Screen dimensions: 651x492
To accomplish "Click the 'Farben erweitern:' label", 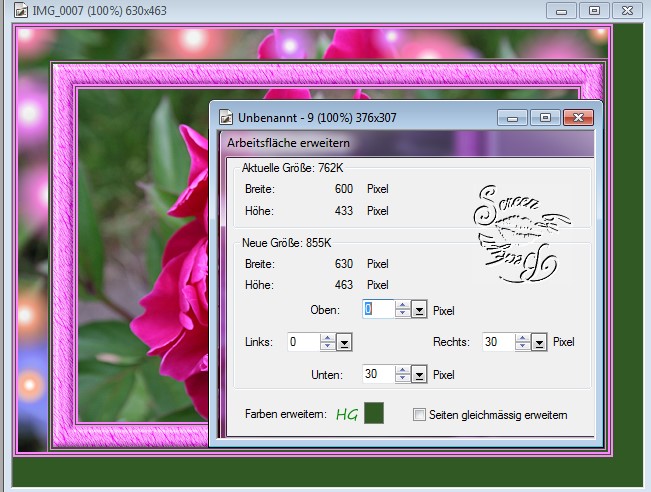I will click(286, 414).
